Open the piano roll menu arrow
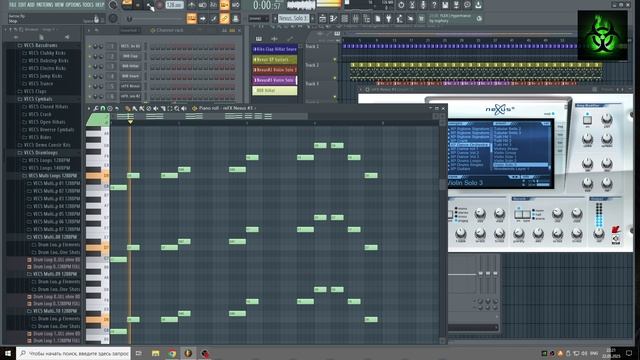Screen dimensions: 640x360 click(89, 109)
